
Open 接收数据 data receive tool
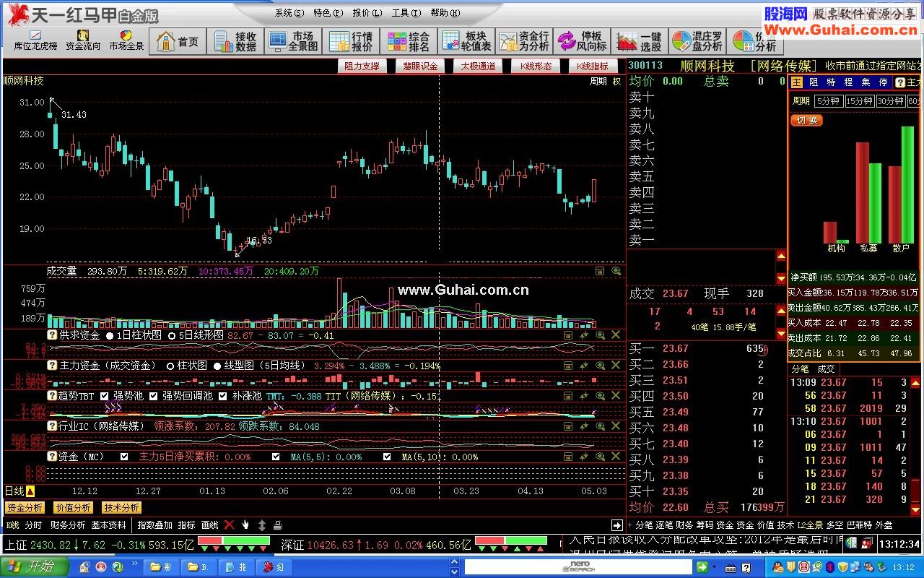coord(235,42)
